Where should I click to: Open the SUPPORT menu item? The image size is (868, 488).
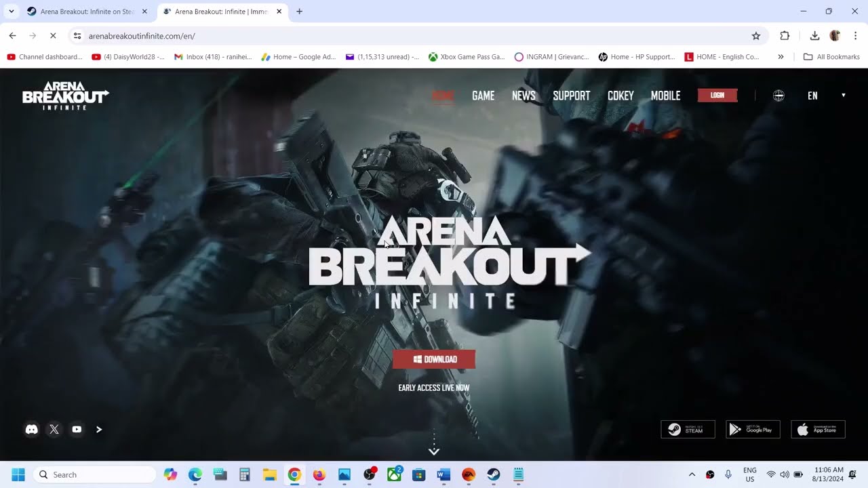tap(572, 96)
